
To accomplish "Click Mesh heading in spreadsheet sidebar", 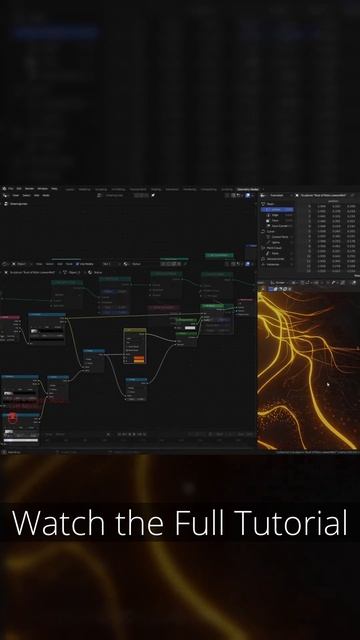I will 270,204.
